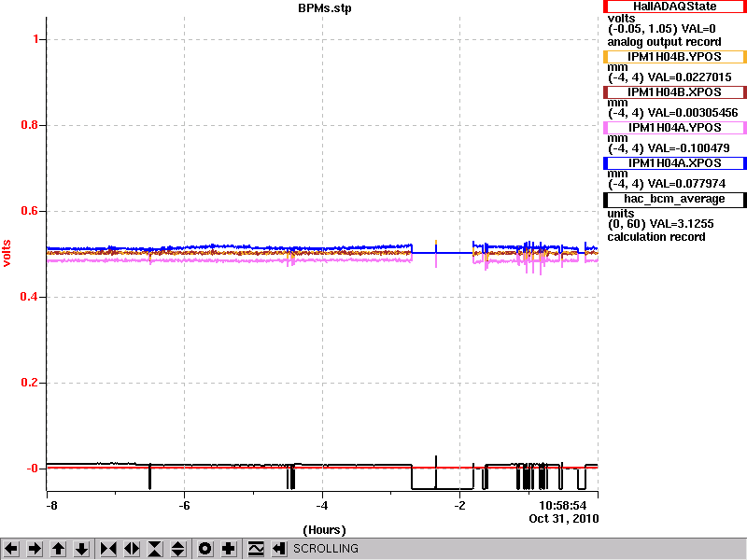Pan the plot up with the up arrow

click(58, 549)
